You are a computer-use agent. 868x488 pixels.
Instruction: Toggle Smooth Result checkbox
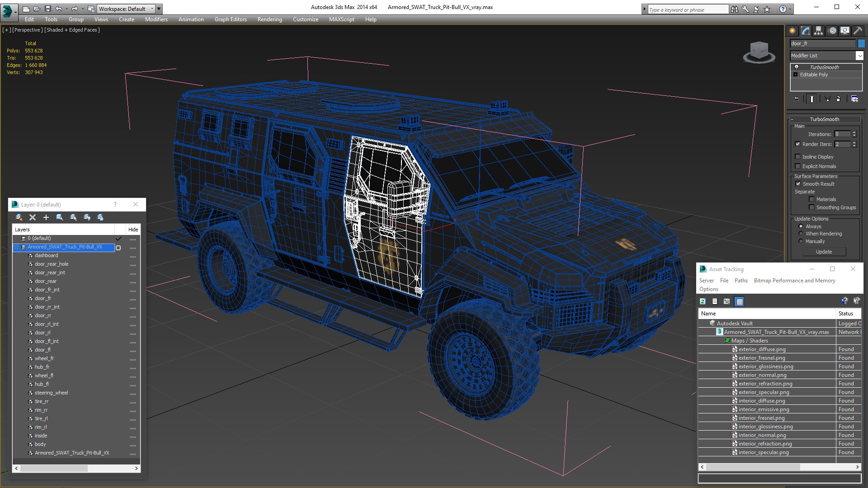pos(798,184)
